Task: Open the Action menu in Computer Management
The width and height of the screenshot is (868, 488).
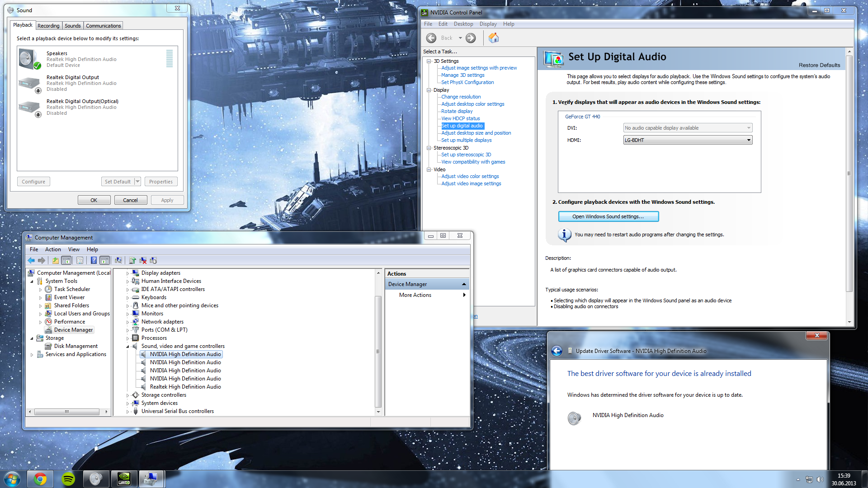Action: coord(53,249)
